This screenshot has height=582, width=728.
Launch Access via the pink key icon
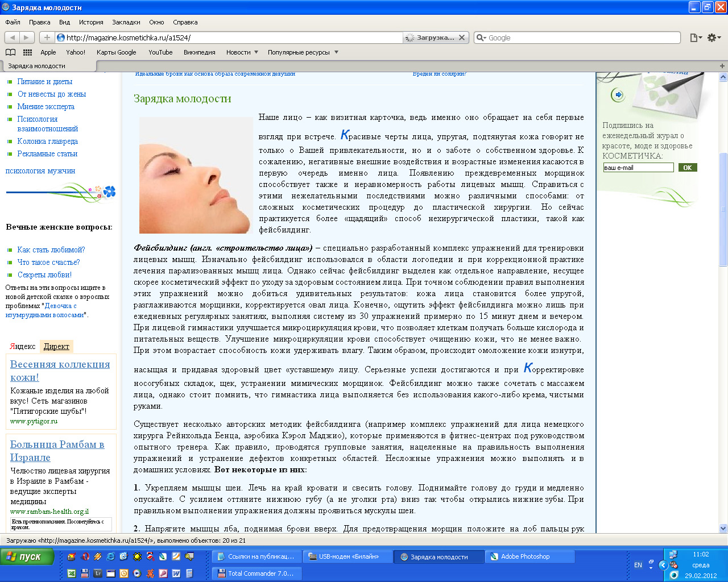coord(163,573)
